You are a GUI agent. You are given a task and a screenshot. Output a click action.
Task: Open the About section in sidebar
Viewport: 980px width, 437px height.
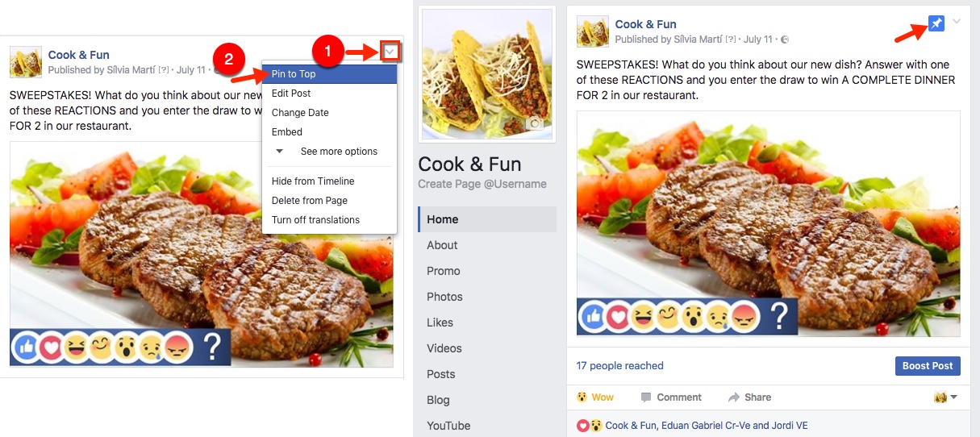(x=442, y=245)
